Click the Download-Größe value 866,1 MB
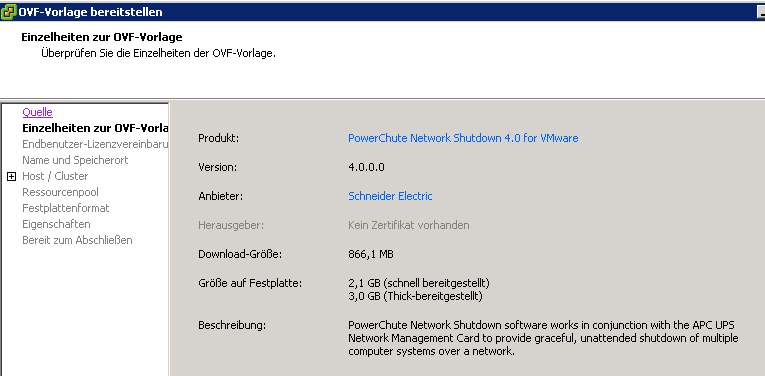This screenshot has width=765, height=376. [371, 254]
